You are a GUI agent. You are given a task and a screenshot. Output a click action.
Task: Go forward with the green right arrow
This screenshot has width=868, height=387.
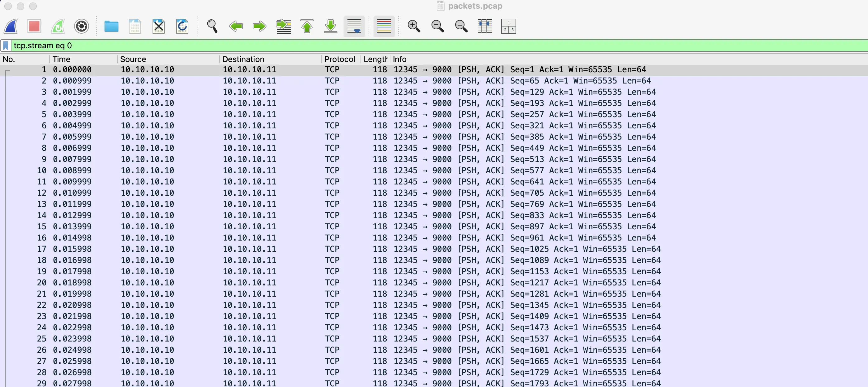point(259,26)
